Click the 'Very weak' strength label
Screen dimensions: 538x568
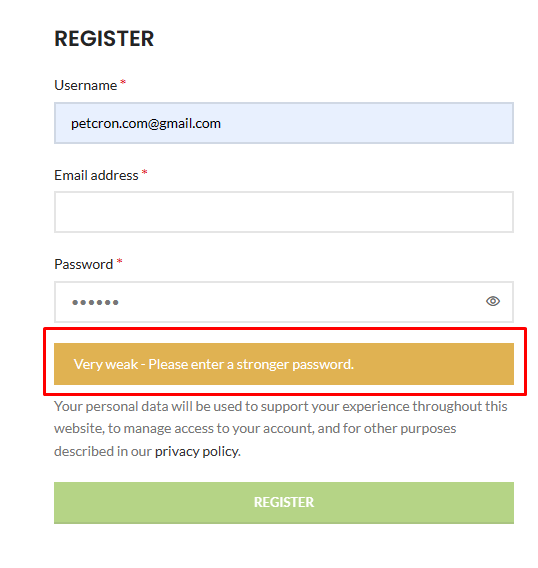pyautogui.click(x=106, y=364)
